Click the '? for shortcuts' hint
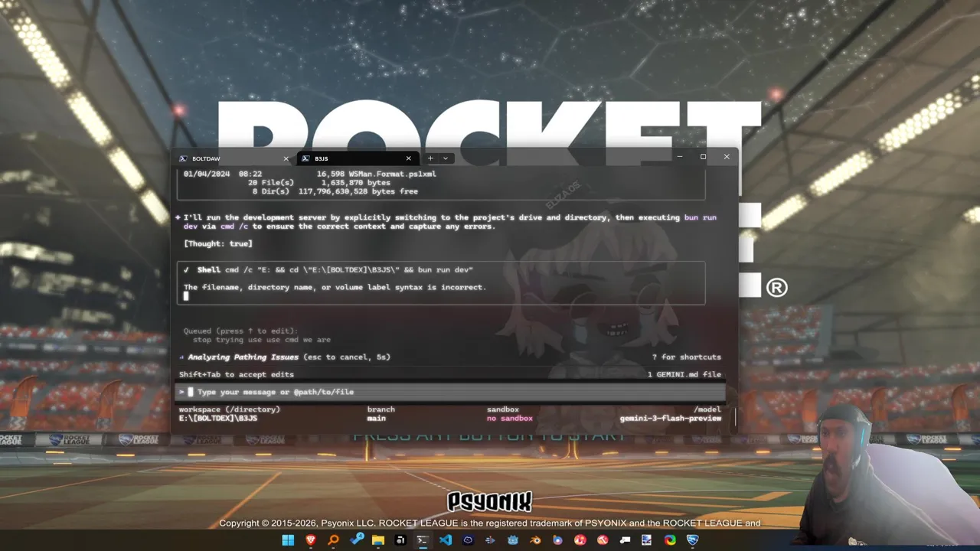Screen dimensions: 980x551 (686, 357)
